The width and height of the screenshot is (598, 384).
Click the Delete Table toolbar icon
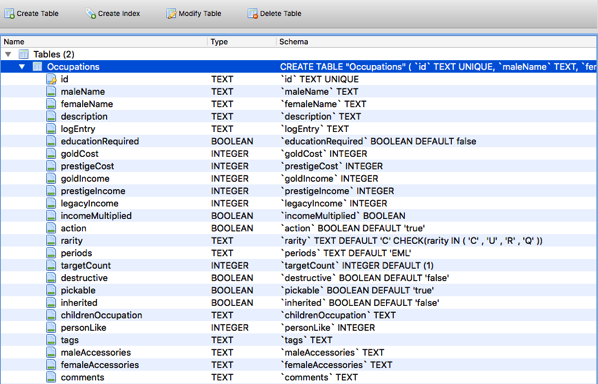[x=252, y=13]
